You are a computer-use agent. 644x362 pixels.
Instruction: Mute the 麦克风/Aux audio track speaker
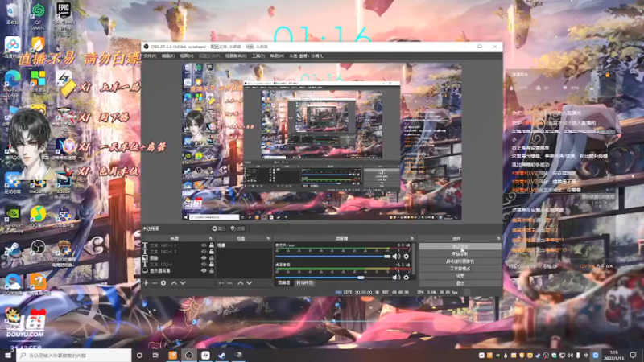(396, 257)
